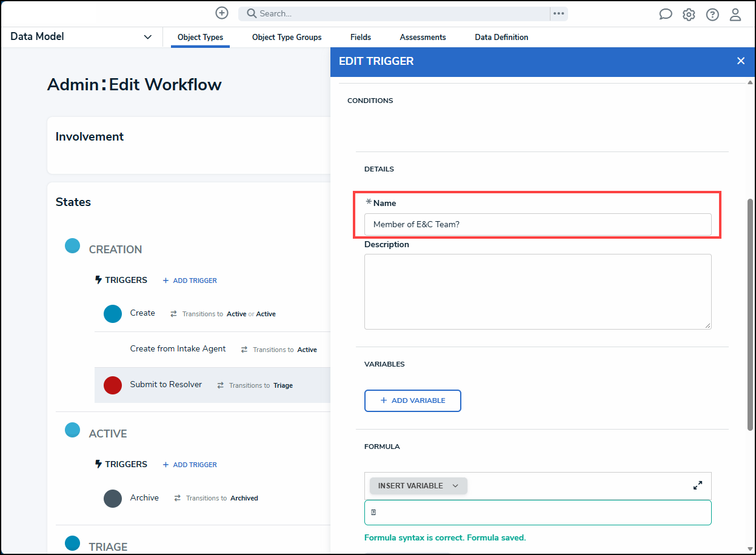Open the Insert Variable dropdown

coord(418,486)
